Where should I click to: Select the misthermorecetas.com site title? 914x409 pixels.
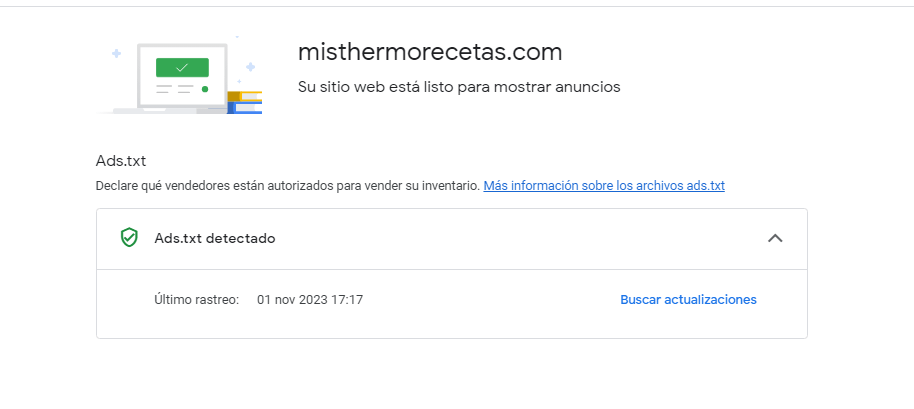coord(430,52)
